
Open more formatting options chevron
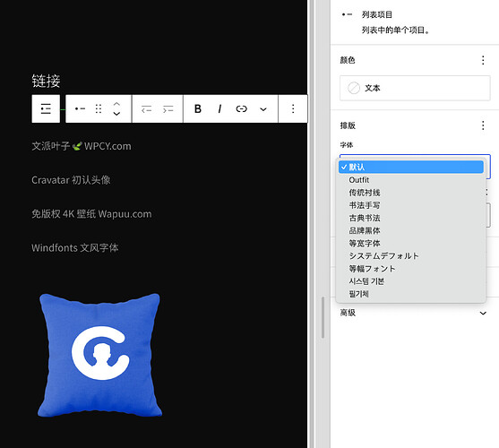(263, 109)
